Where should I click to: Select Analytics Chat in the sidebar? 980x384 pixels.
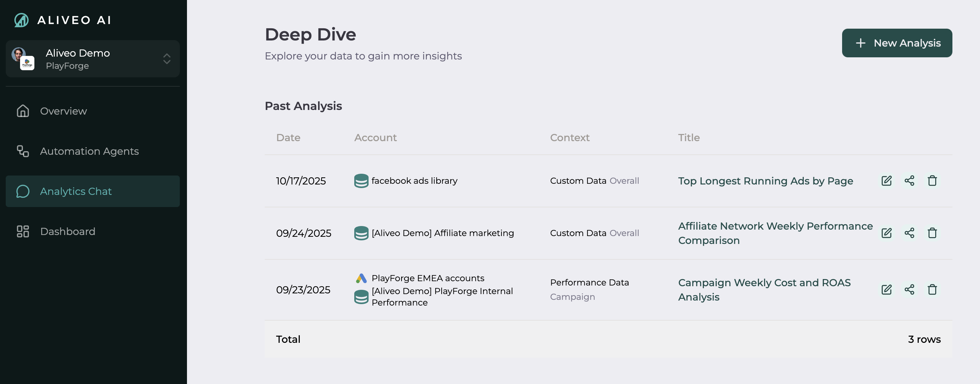pos(76,191)
